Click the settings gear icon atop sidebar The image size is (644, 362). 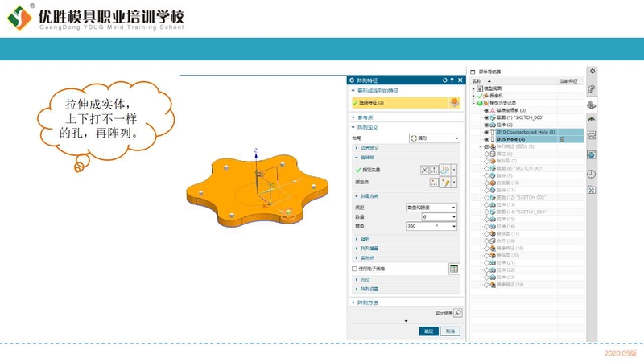[592, 72]
